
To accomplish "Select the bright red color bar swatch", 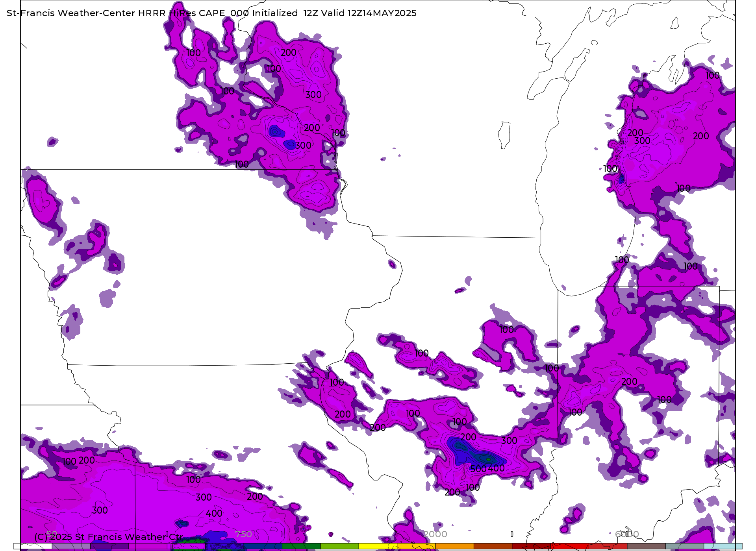I will tap(569, 546).
